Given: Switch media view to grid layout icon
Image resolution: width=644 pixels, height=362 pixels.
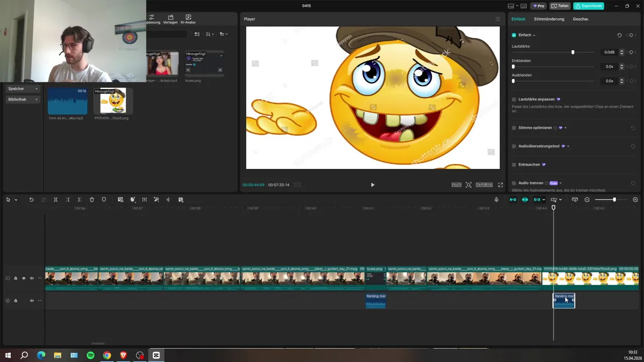Looking at the screenshot, I should point(197,34).
